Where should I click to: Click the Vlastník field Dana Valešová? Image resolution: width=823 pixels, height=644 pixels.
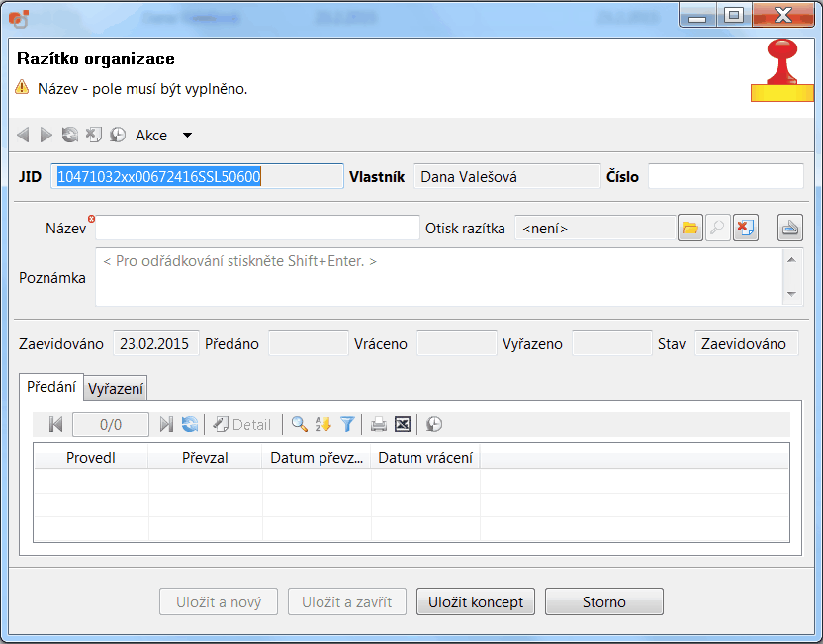(x=507, y=176)
